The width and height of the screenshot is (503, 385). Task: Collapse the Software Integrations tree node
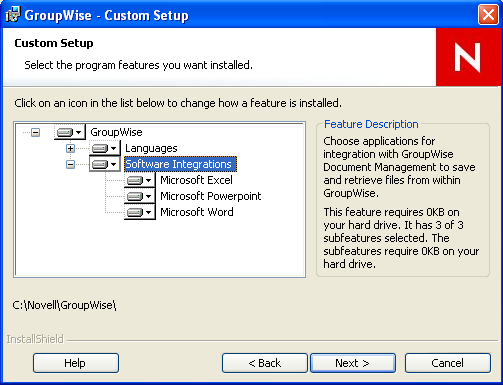pos(70,164)
